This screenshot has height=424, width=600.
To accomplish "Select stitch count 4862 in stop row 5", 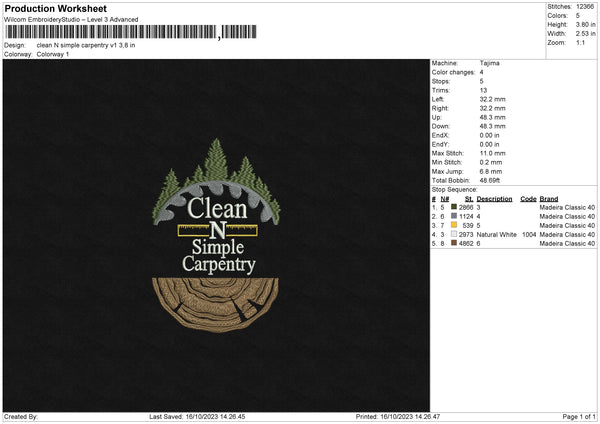I will [x=466, y=243].
